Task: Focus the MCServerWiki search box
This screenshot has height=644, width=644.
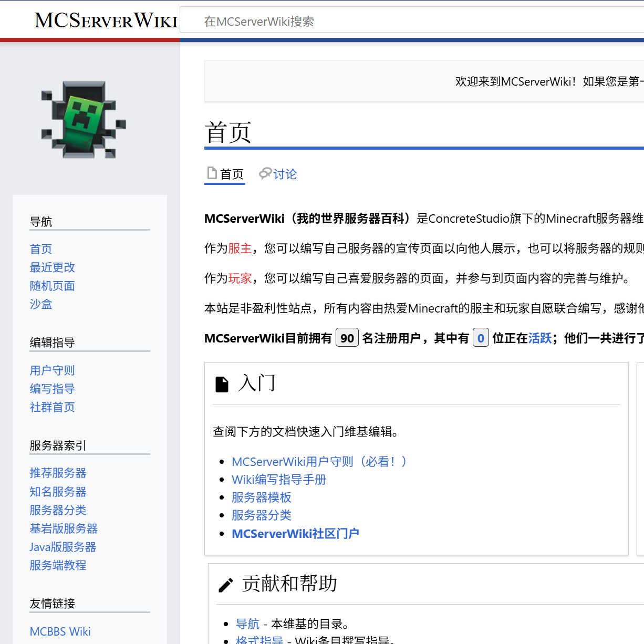Action: point(410,22)
